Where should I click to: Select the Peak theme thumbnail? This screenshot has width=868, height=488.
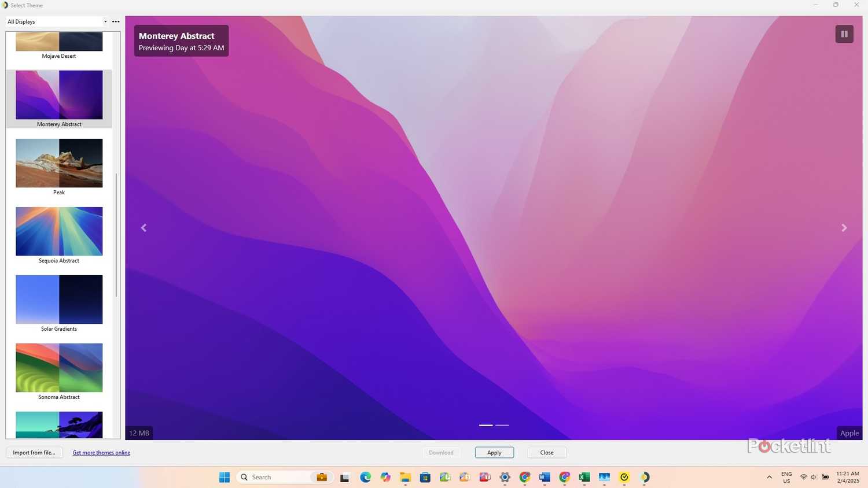pyautogui.click(x=58, y=163)
